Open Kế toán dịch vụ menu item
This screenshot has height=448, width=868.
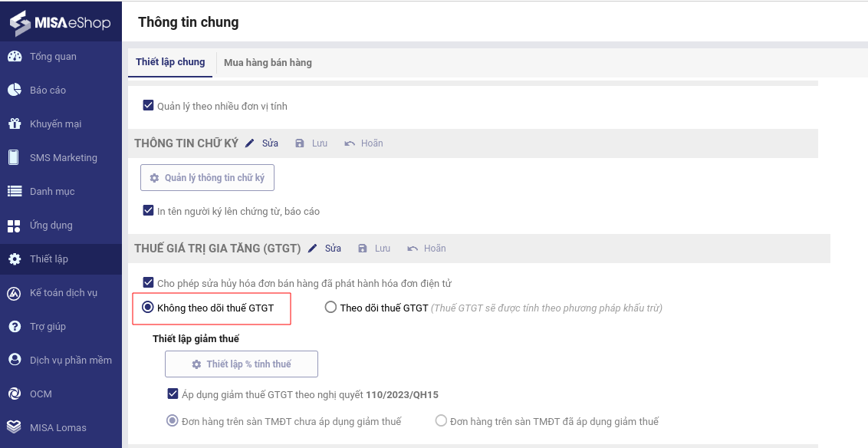click(x=63, y=293)
